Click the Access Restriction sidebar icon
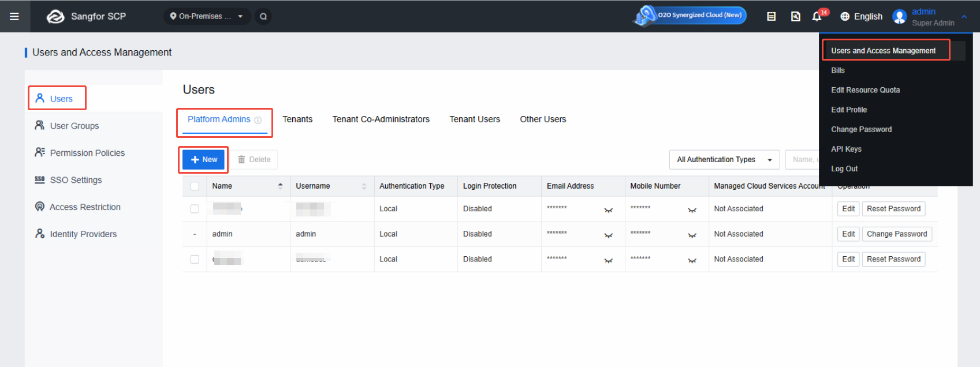 point(40,207)
